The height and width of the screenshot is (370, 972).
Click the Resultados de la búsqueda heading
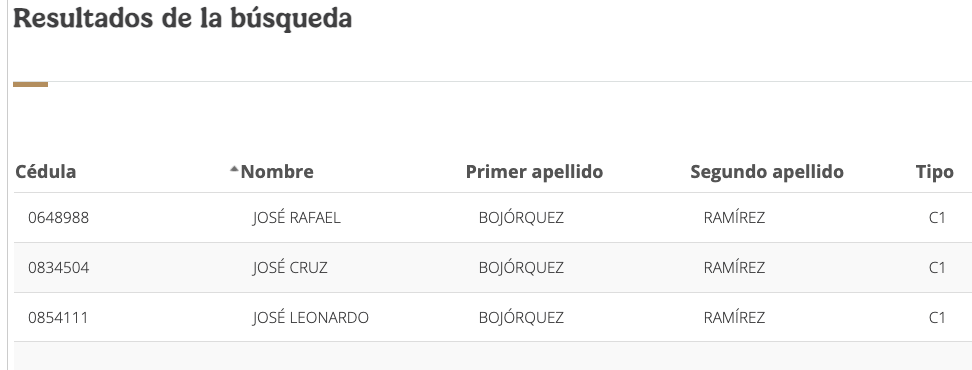point(182,18)
